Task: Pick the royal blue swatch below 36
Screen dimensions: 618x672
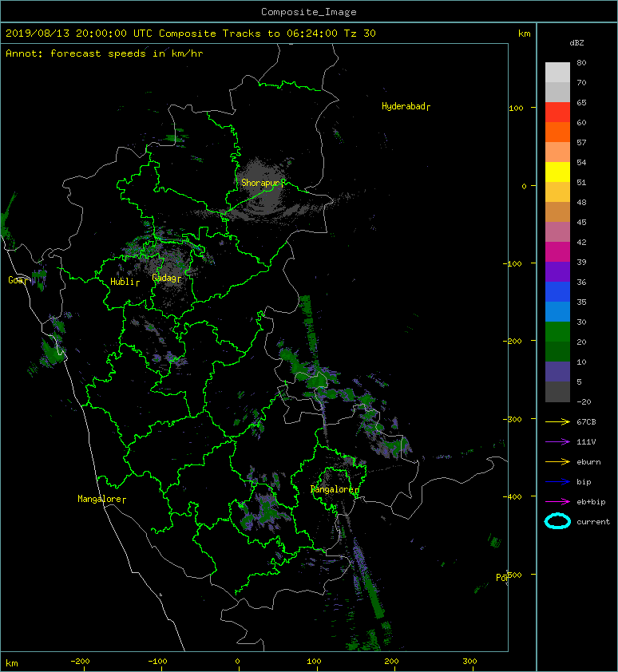Action: (x=557, y=291)
